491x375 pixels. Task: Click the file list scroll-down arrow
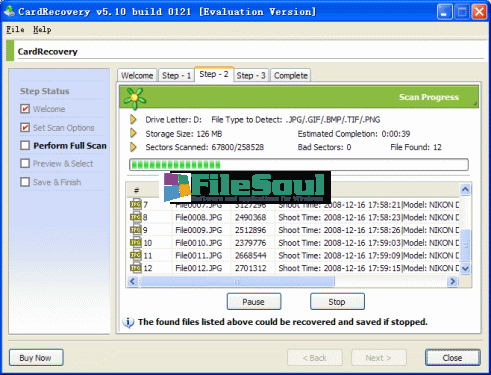[x=465, y=268]
